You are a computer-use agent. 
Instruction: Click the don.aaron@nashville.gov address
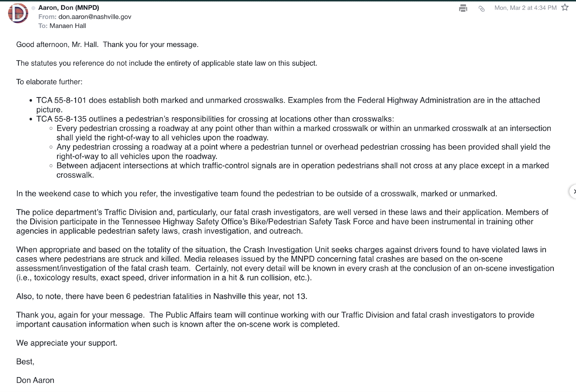(95, 17)
